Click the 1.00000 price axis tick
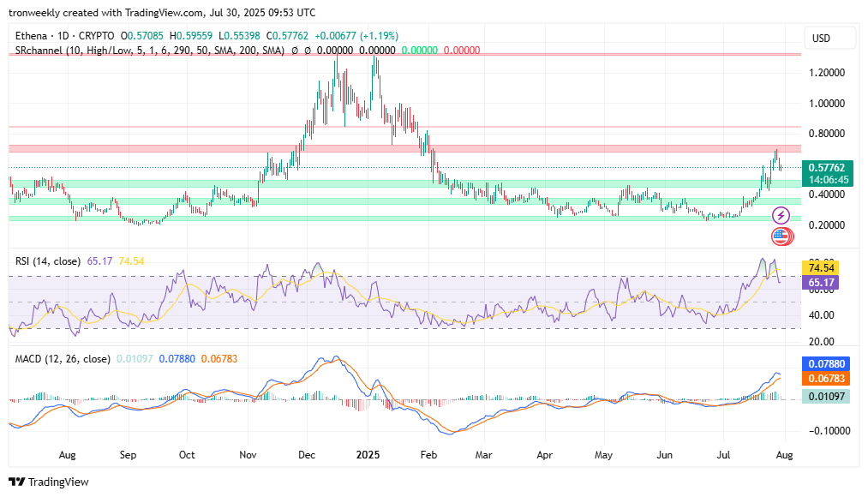This screenshot has width=868, height=497. click(x=827, y=104)
